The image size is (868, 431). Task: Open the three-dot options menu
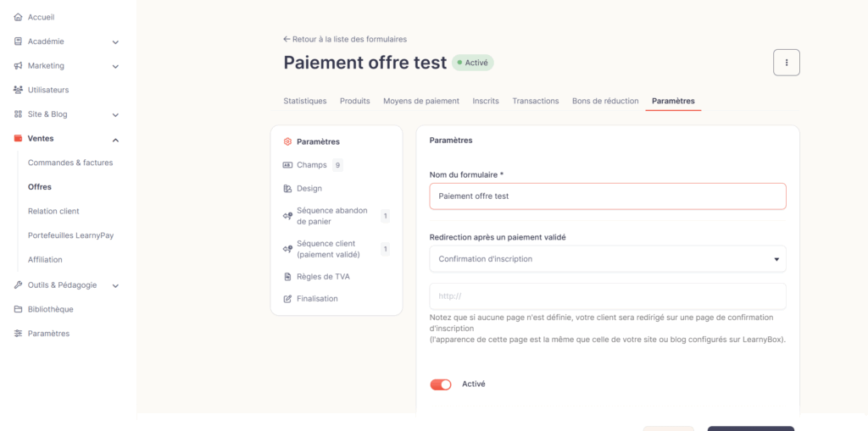click(786, 63)
